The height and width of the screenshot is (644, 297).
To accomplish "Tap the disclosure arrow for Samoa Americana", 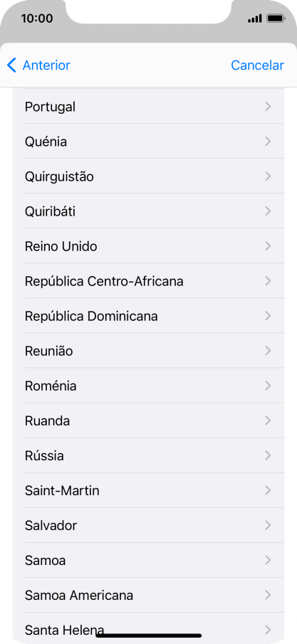I will 268,595.
